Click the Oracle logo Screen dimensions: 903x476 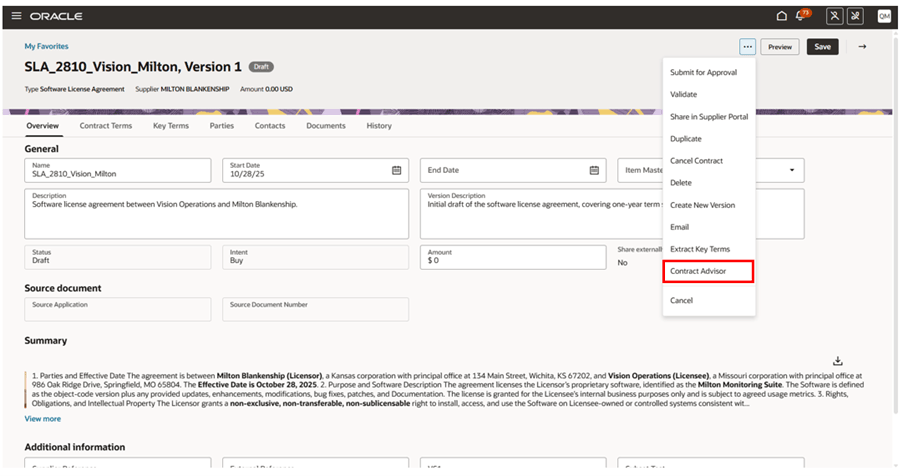coord(56,16)
